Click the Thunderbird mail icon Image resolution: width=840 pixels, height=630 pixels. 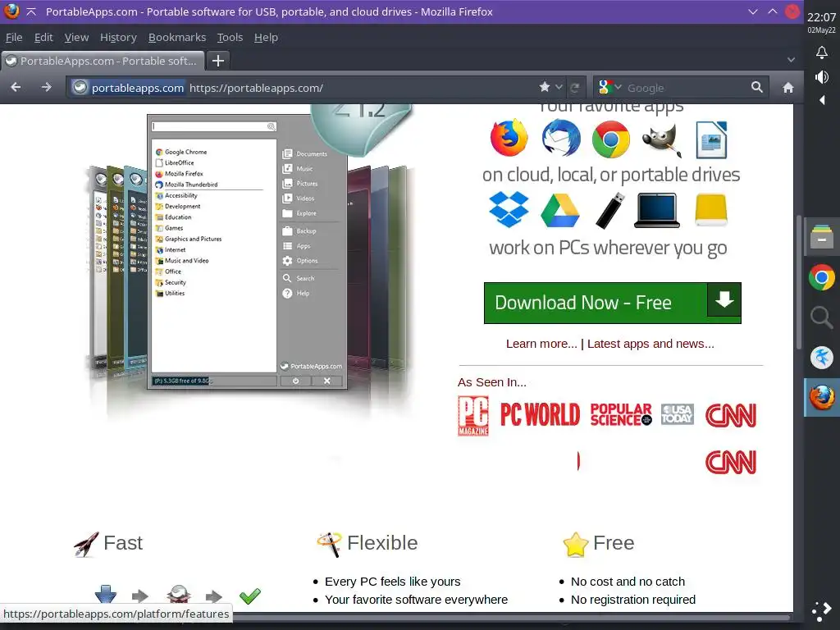tap(561, 138)
